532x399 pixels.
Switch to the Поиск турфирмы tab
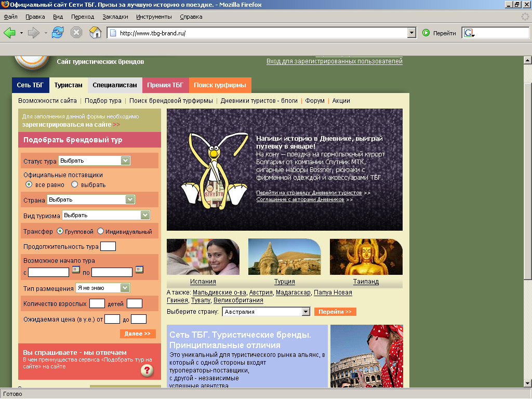pos(220,85)
